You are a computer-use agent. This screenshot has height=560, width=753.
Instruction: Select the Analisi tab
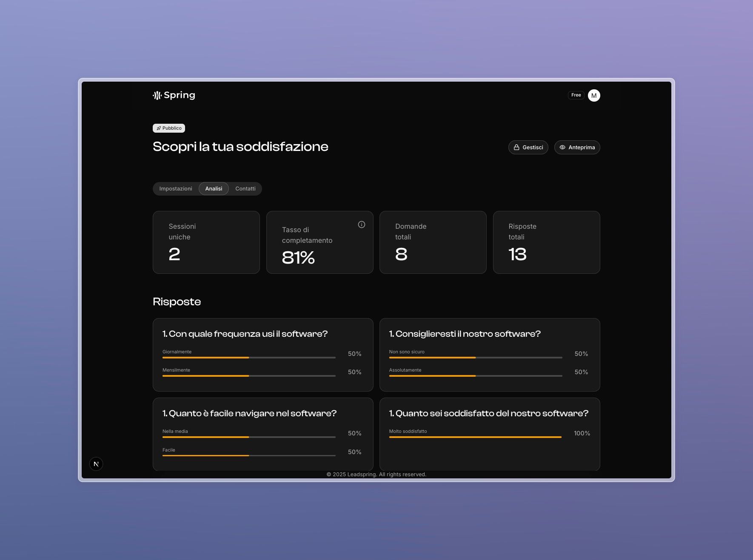pyautogui.click(x=214, y=189)
